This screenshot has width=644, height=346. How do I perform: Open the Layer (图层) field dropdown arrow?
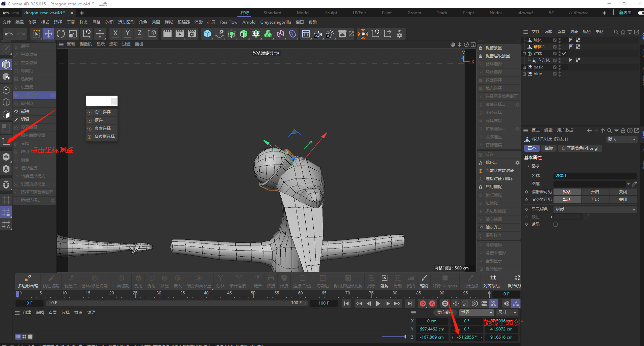(x=628, y=184)
